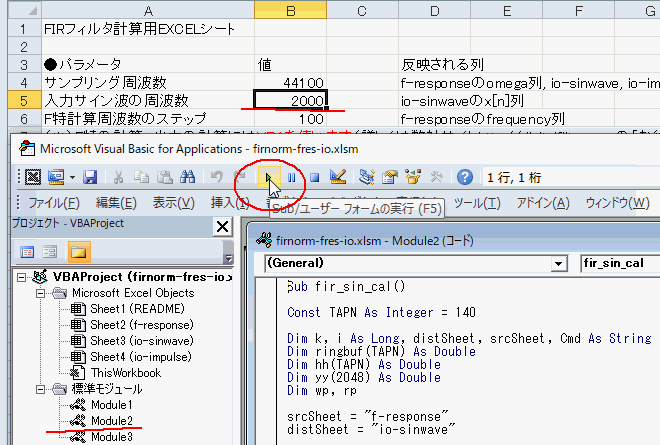Open the 表示(V) menu
Screen dimensions: 660x445
click(173, 203)
